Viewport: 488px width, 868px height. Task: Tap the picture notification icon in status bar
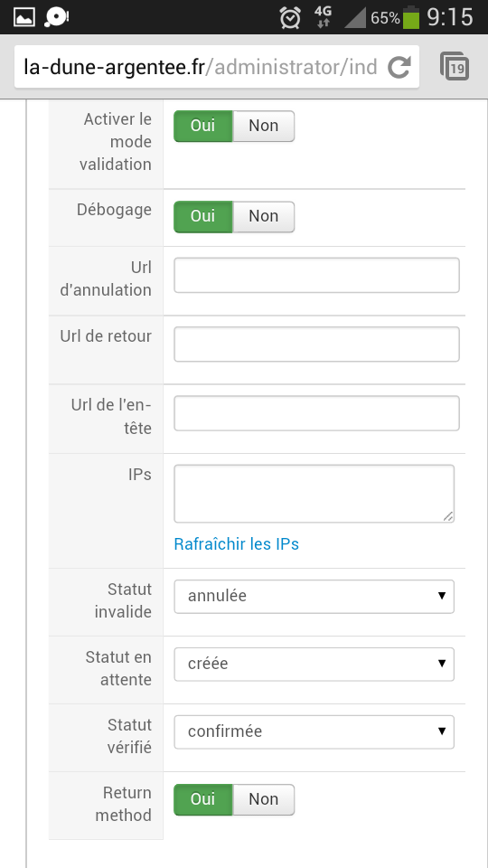click(x=23, y=18)
